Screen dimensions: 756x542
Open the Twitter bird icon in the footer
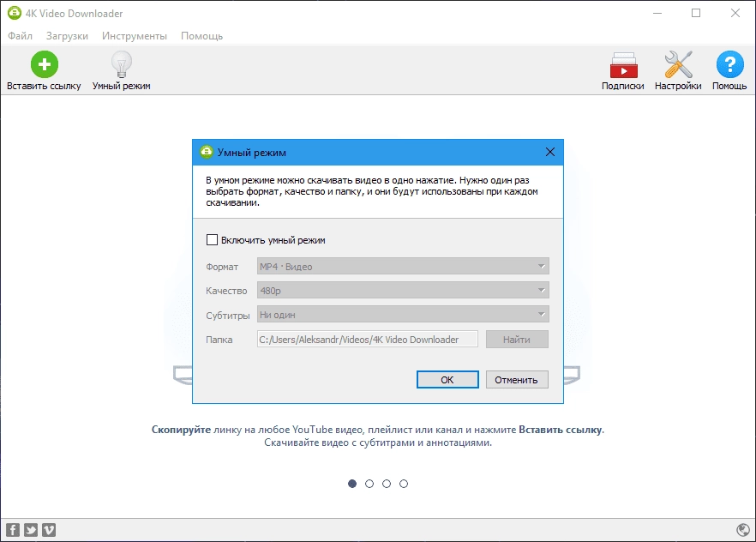click(31, 530)
